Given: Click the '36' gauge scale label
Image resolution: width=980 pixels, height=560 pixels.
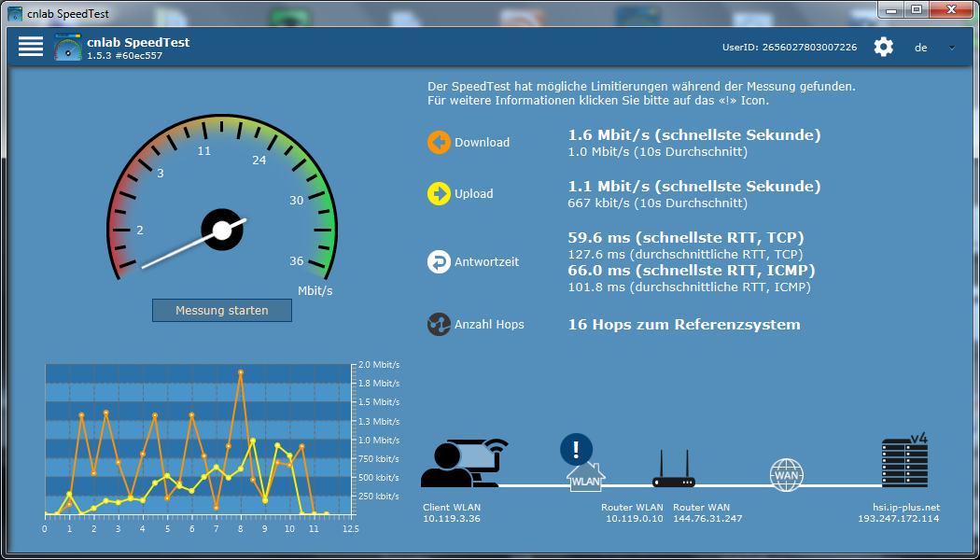Looking at the screenshot, I should [x=296, y=260].
